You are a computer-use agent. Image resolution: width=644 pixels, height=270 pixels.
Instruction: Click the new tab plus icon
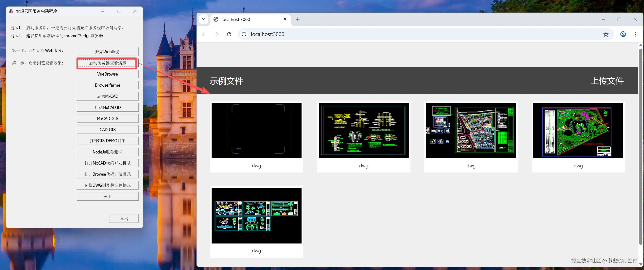coord(298,19)
